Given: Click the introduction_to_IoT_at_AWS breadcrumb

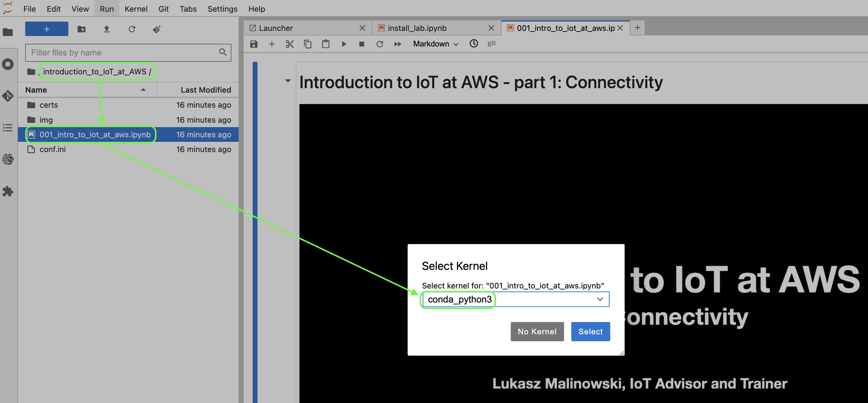Looking at the screenshot, I should click(x=95, y=71).
